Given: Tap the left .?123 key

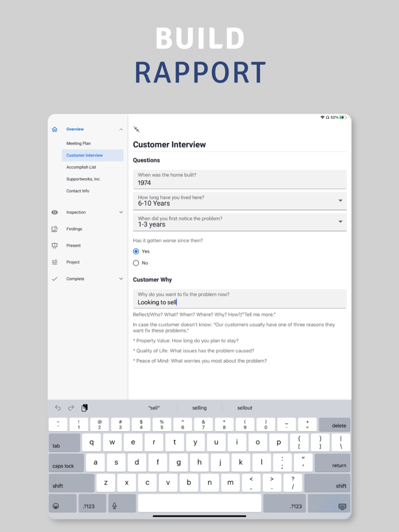Looking at the screenshot, I should [x=92, y=503].
